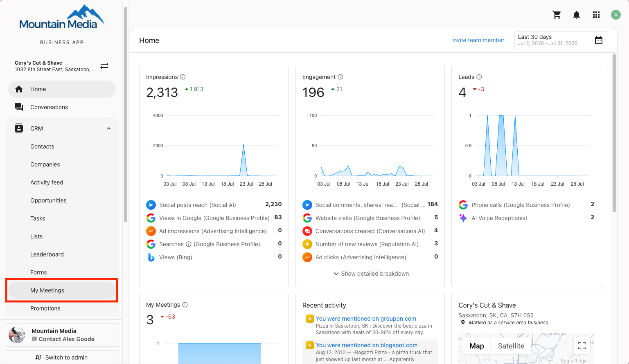Click the Social comments value 184
Viewport: 629px width, 364px height.
click(x=433, y=204)
